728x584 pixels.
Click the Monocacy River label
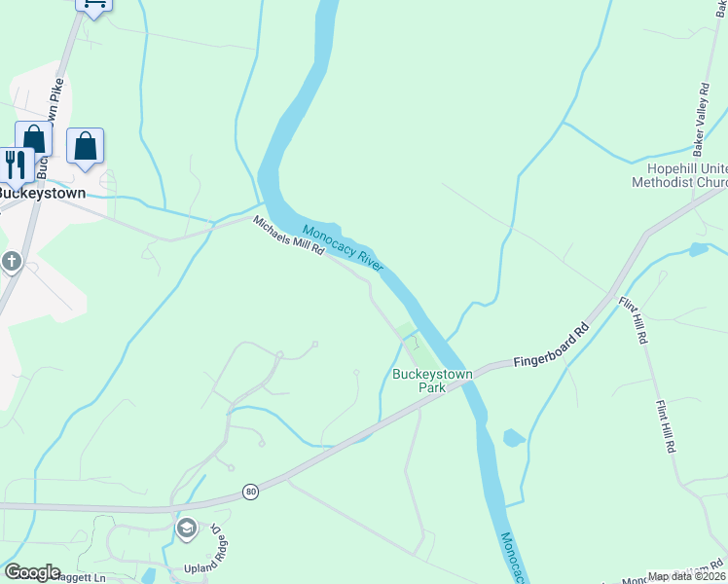[344, 248]
